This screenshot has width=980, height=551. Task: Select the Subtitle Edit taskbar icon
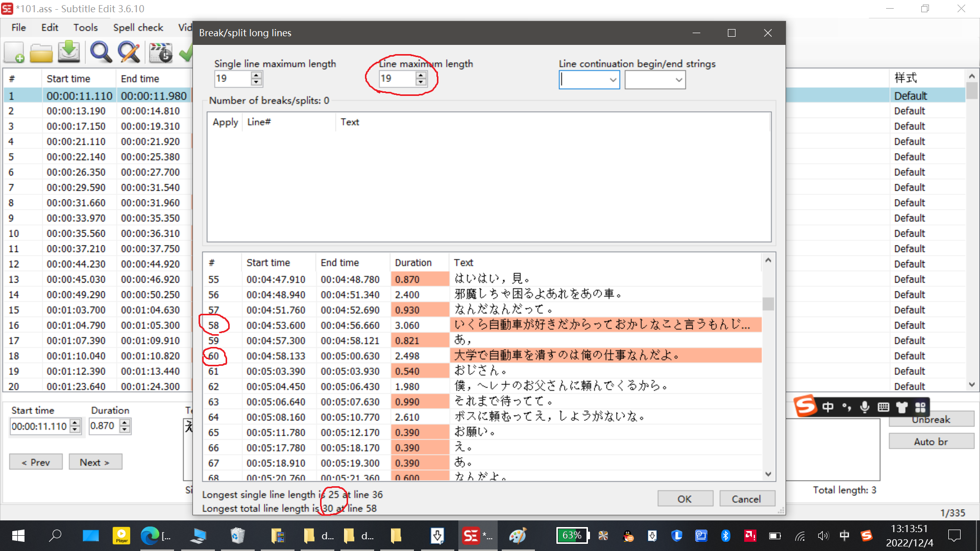point(472,536)
